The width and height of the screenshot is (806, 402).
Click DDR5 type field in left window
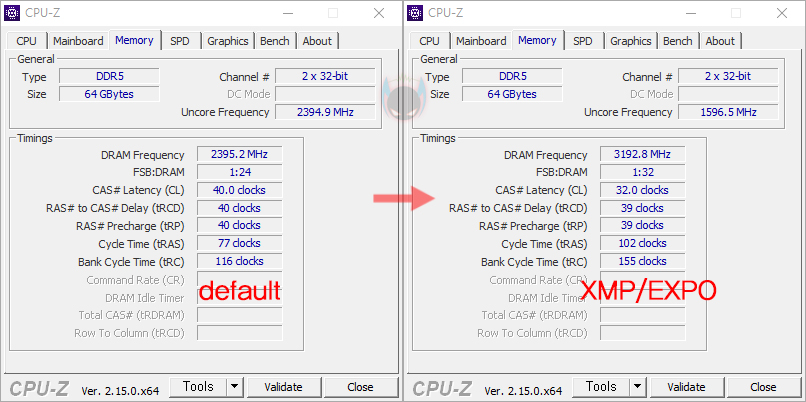point(109,77)
